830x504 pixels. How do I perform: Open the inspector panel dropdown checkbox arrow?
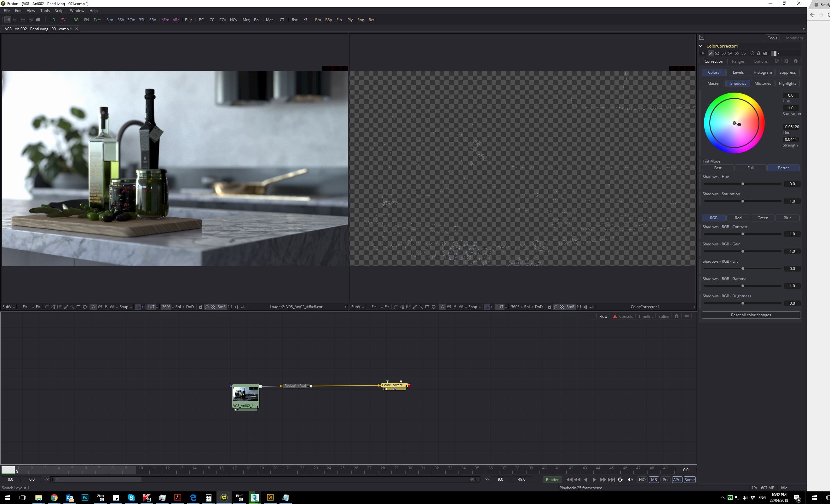click(x=702, y=37)
